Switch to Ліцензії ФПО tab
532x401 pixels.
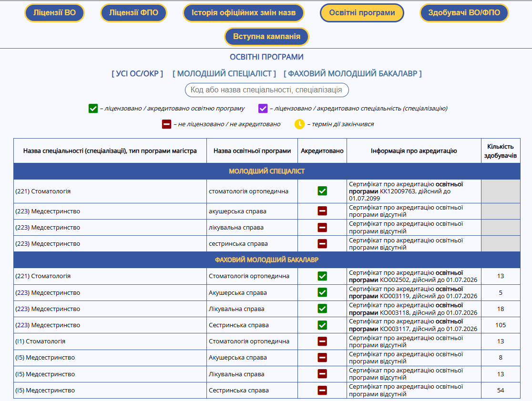pyautogui.click(x=133, y=13)
